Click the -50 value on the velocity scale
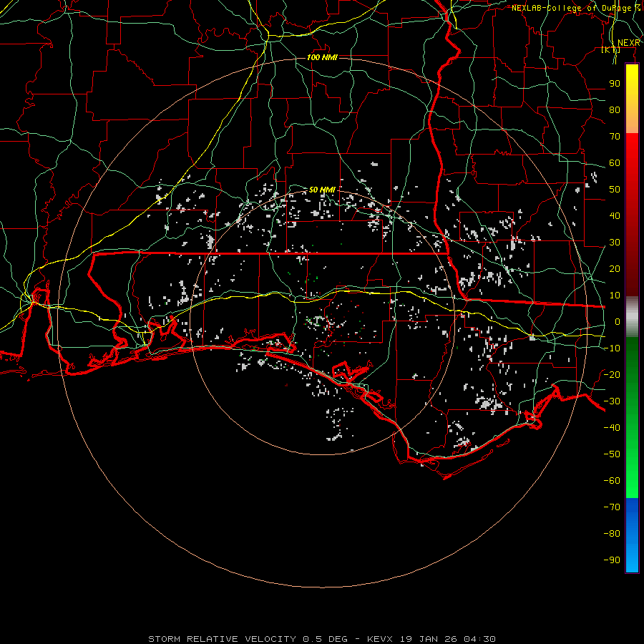This screenshot has width=644, height=644. pos(612,454)
